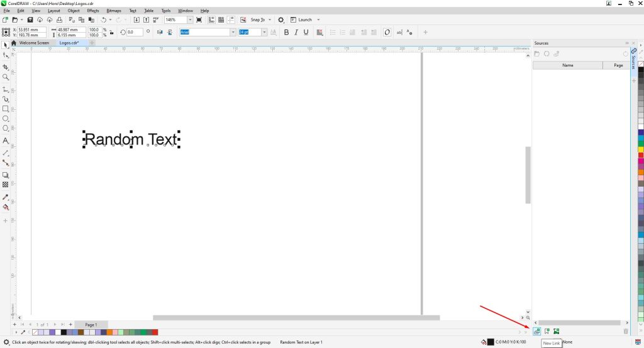The image size is (644, 348).
Task: Choose the Crop tool
Action: pos(5,67)
